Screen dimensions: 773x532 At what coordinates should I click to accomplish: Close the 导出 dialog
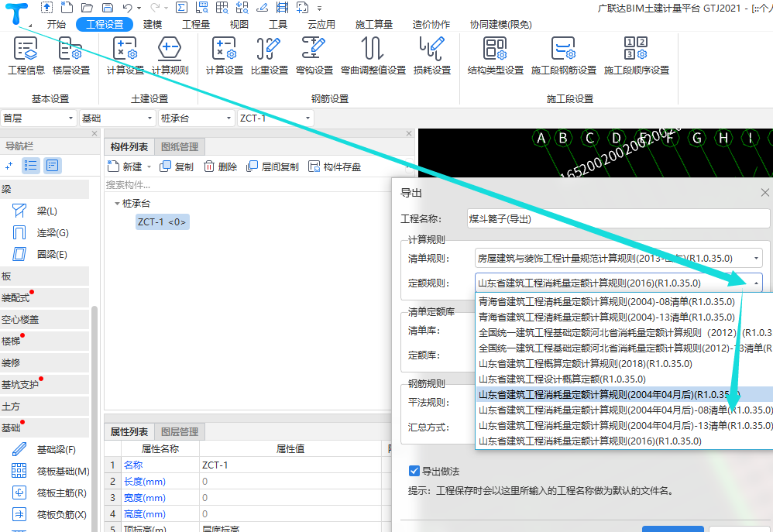point(764,193)
